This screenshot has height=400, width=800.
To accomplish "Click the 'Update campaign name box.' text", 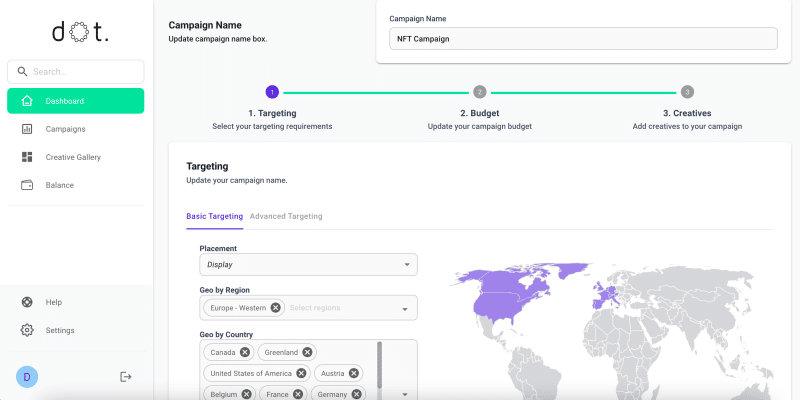I will tap(218, 39).
